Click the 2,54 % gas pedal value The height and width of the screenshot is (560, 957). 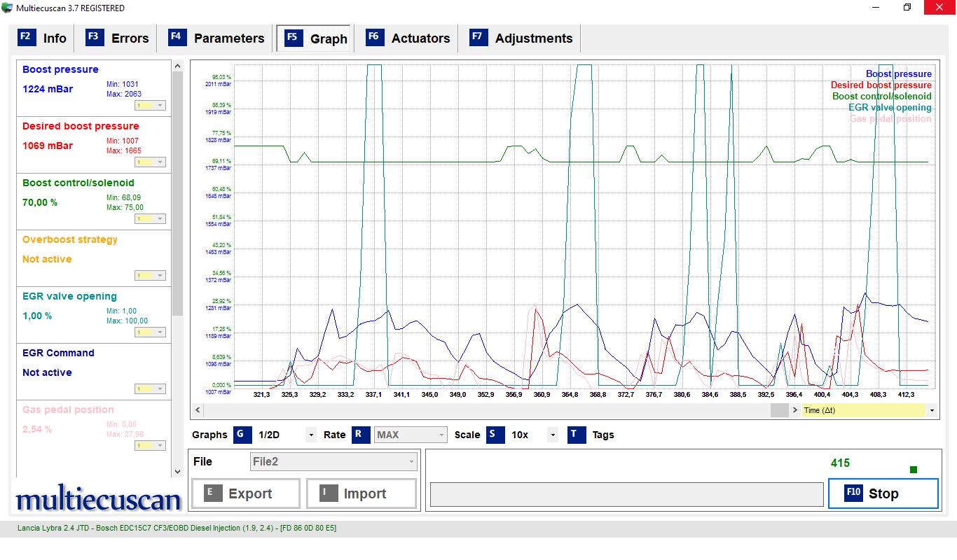point(37,429)
